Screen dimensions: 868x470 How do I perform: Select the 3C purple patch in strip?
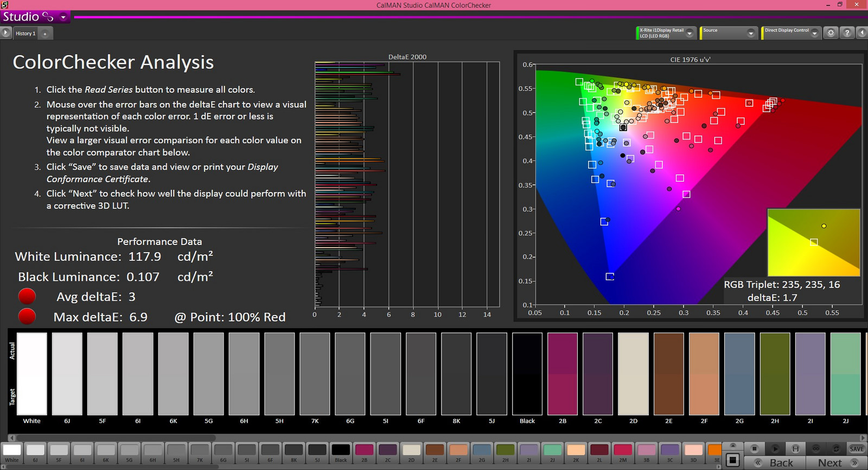coord(670,453)
